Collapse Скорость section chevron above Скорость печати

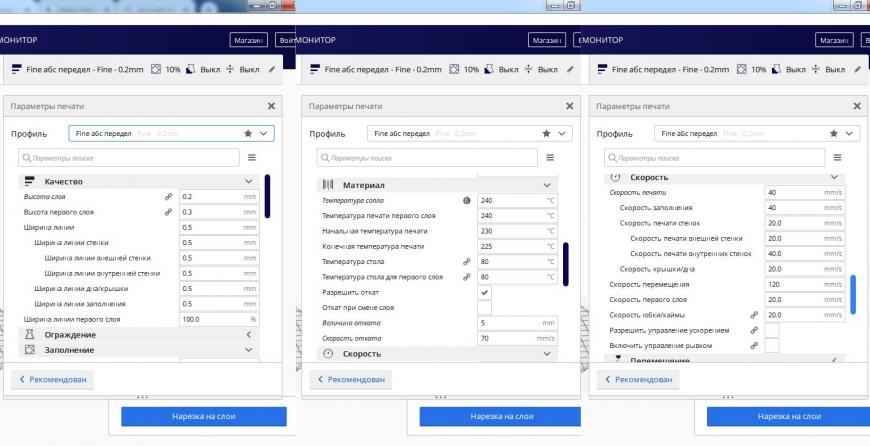[834, 177]
